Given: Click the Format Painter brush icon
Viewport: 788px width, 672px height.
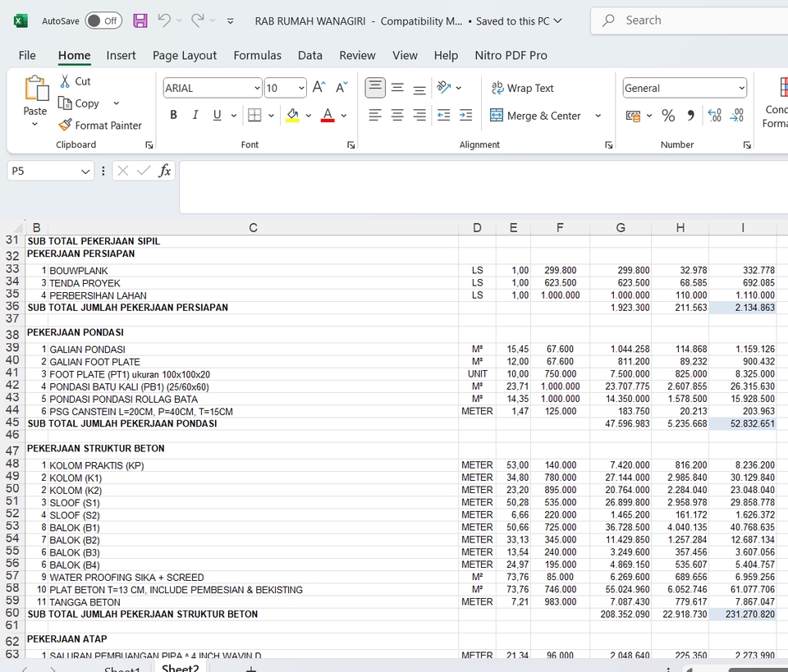Looking at the screenshot, I should tap(66, 126).
